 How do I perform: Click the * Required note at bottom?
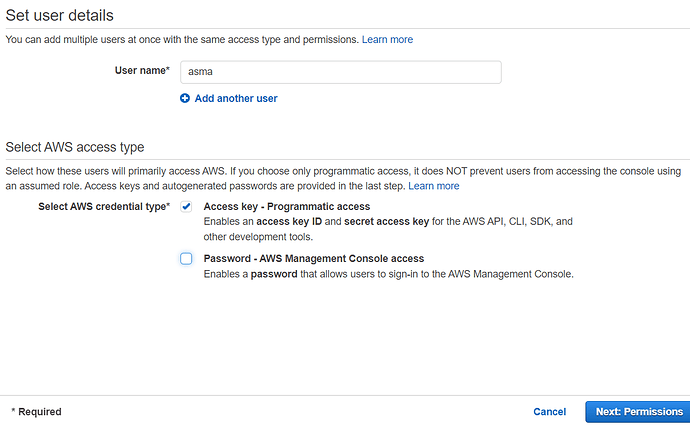point(36,412)
